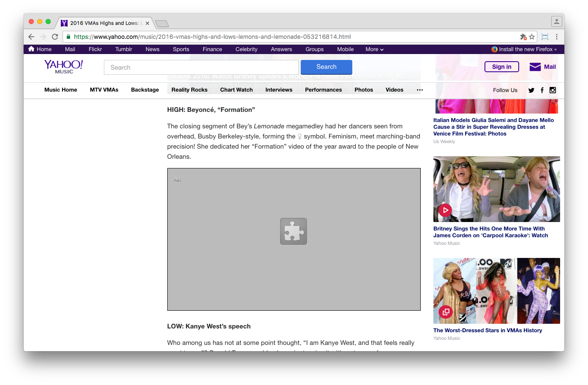This screenshot has height=385, width=588.
Task: Click Firefox logo in install banner
Action: click(x=494, y=49)
